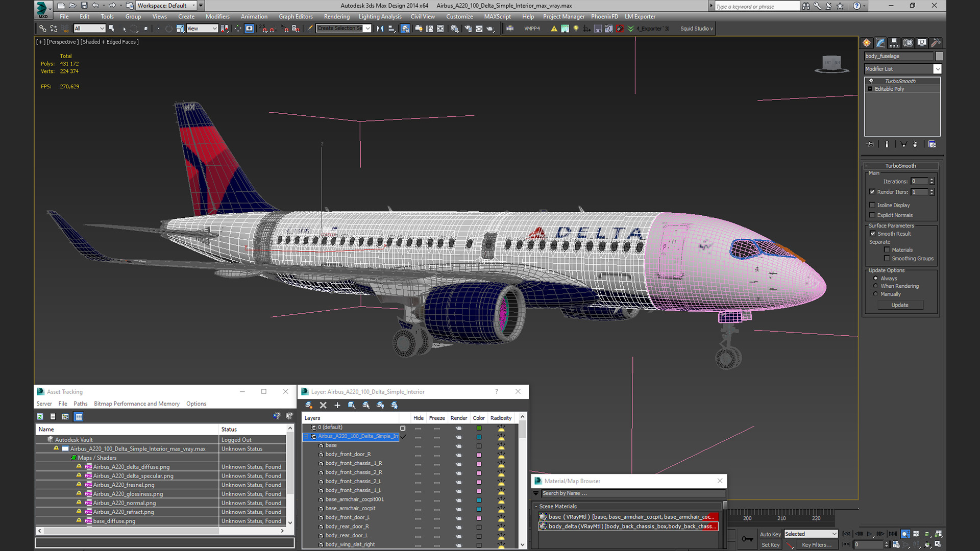Expand the Editable Poly modifier entry

coord(870,89)
